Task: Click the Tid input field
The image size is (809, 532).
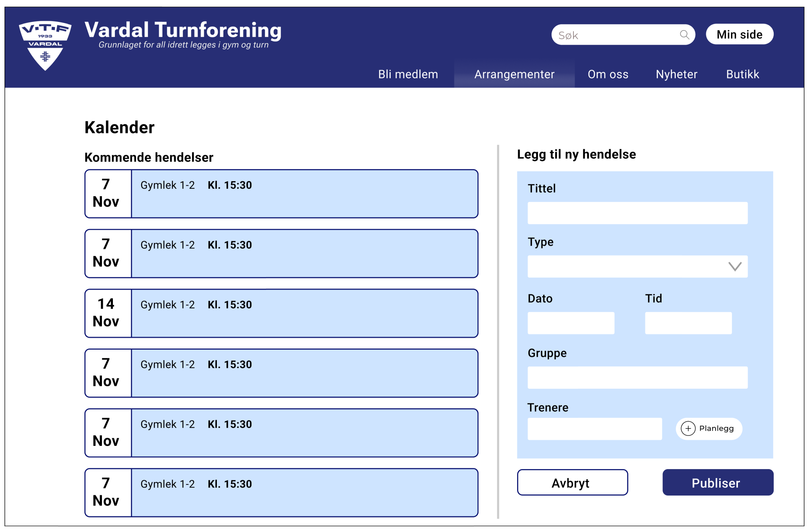Action: [688, 323]
